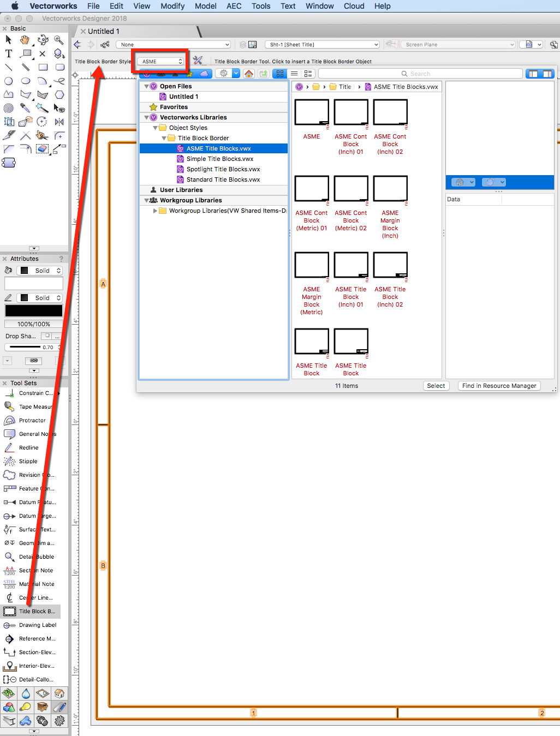The width and height of the screenshot is (560, 736).
Task: Go to the resource selector home location
Action: click(249, 74)
